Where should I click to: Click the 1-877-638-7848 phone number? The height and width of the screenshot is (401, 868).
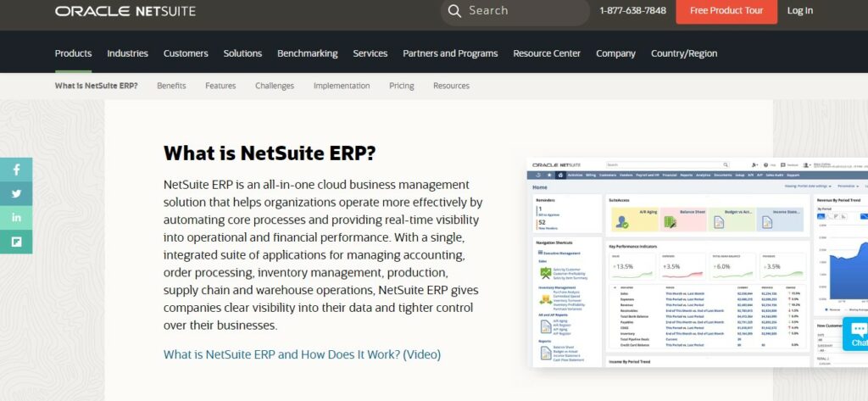point(632,10)
